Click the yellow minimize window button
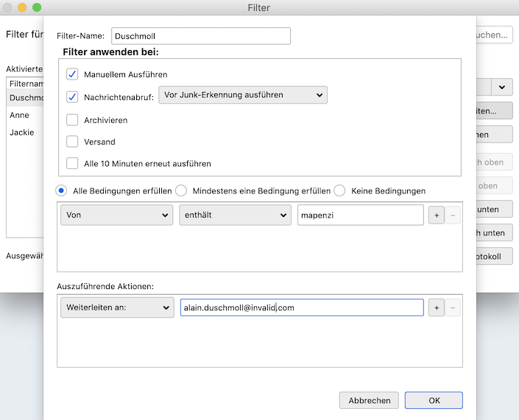 (x=22, y=7)
